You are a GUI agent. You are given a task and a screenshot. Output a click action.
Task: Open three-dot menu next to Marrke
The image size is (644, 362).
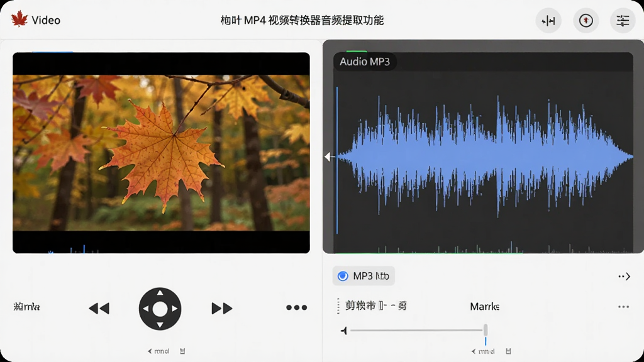(623, 307)
